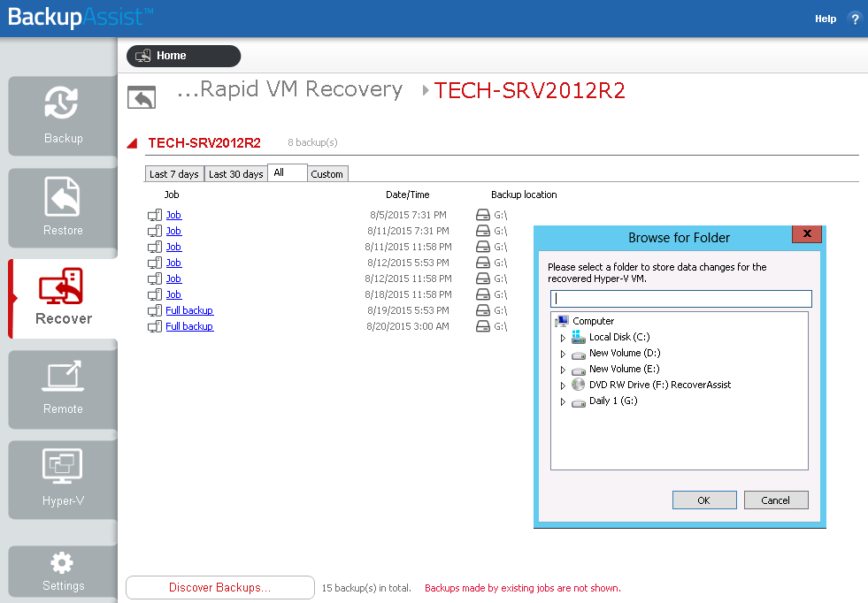The image size is (868, 603).
Task: Expand the Local Disk (C:) node
Action: tap(563, 338)
